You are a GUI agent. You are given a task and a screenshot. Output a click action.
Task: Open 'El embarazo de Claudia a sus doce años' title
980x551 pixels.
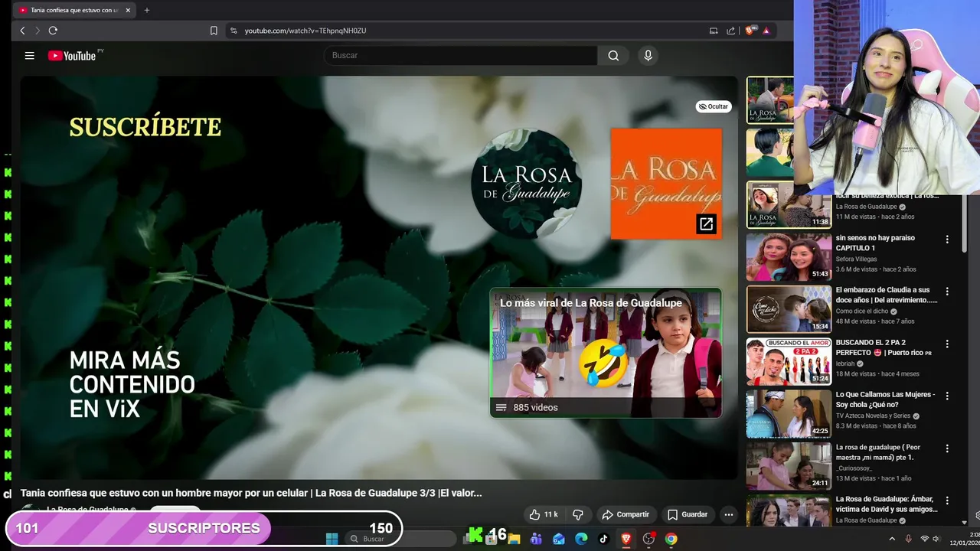tap(886, 295)
